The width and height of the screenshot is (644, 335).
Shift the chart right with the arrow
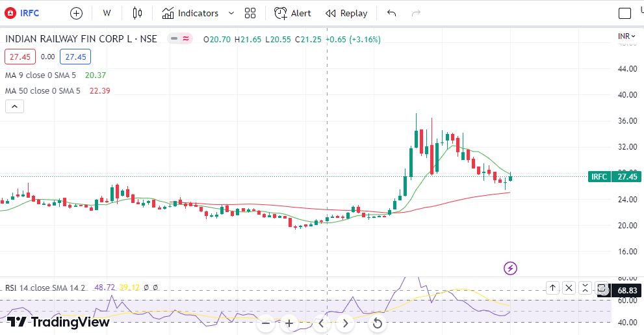[345, 323]
